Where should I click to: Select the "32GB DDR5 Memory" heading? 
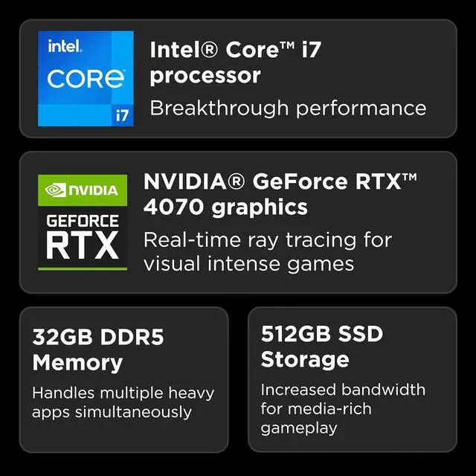97,350
